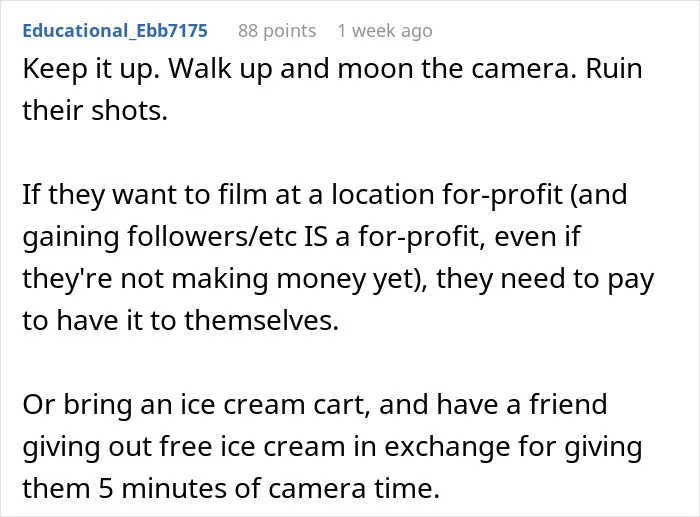Viewport: 700px width, 517px height.
Task: Click the line 'they're not making money yet'
Action: pos(338,279)
